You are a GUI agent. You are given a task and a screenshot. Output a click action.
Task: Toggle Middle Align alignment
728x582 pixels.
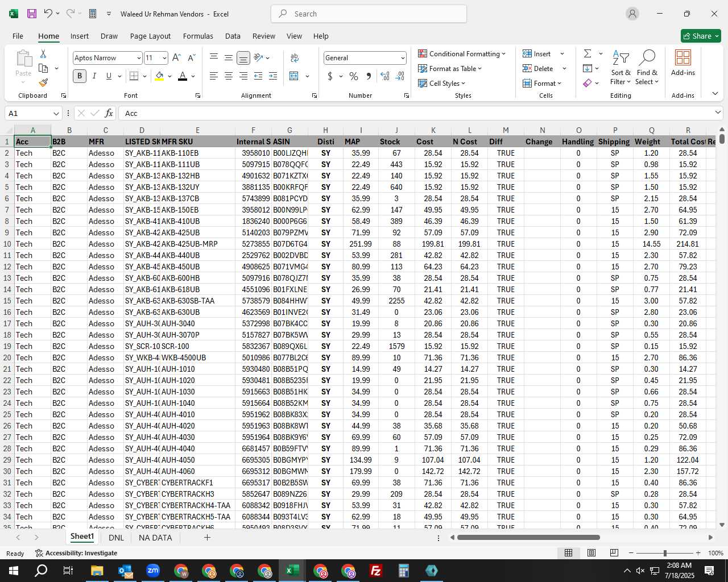(229, 58)
